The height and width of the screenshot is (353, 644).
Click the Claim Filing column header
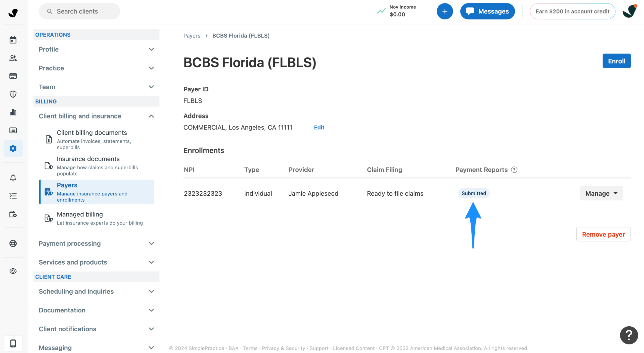(384, 170)
